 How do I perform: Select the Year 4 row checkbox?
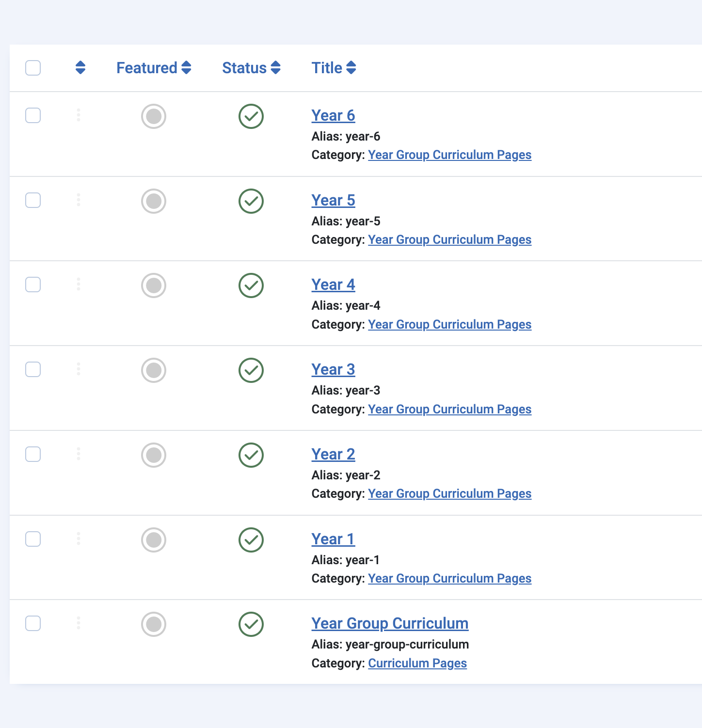[x=33, y=285]
